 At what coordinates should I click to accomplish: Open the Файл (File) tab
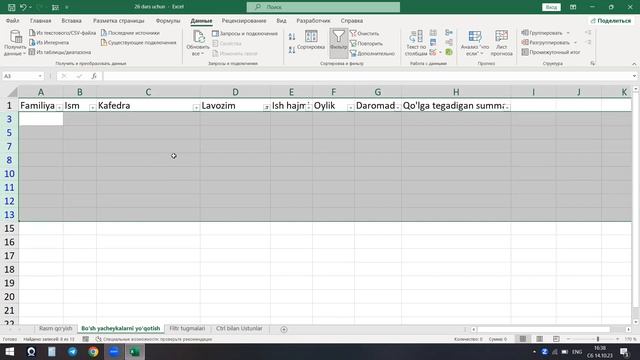pyautogui.click(x=12, y=20)
